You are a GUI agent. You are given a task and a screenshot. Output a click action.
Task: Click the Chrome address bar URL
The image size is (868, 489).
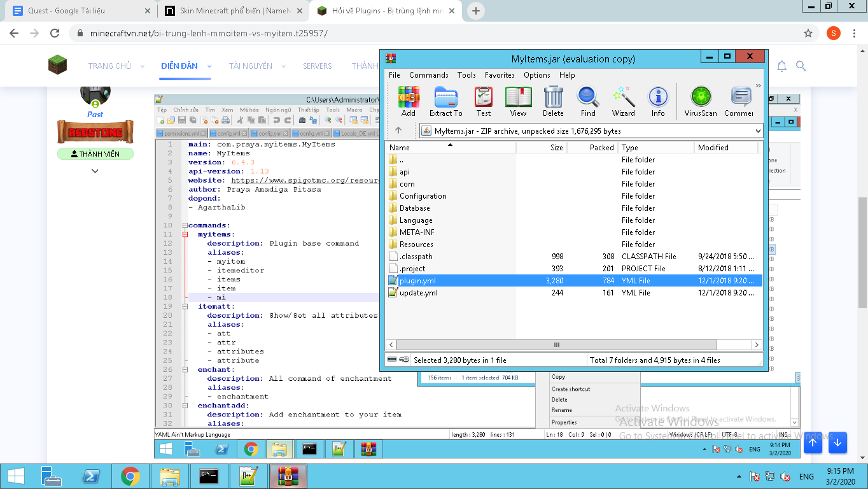(209, 33)
